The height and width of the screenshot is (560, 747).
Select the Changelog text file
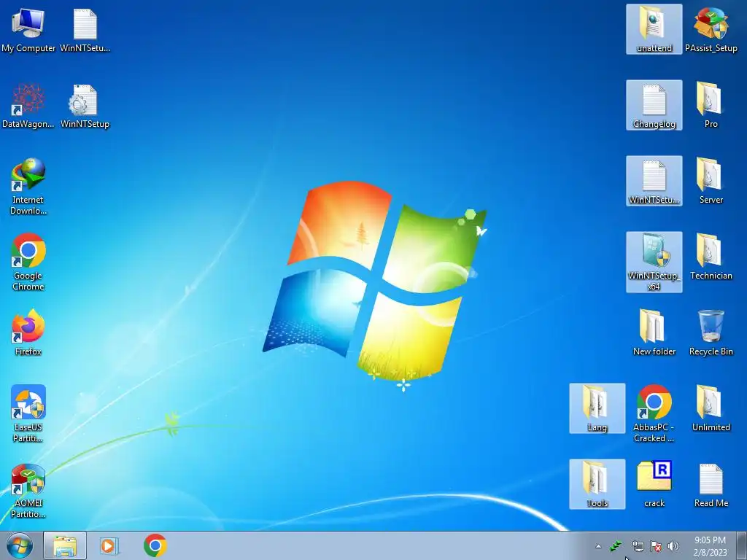pyautogui.click(x=654, y=106)
